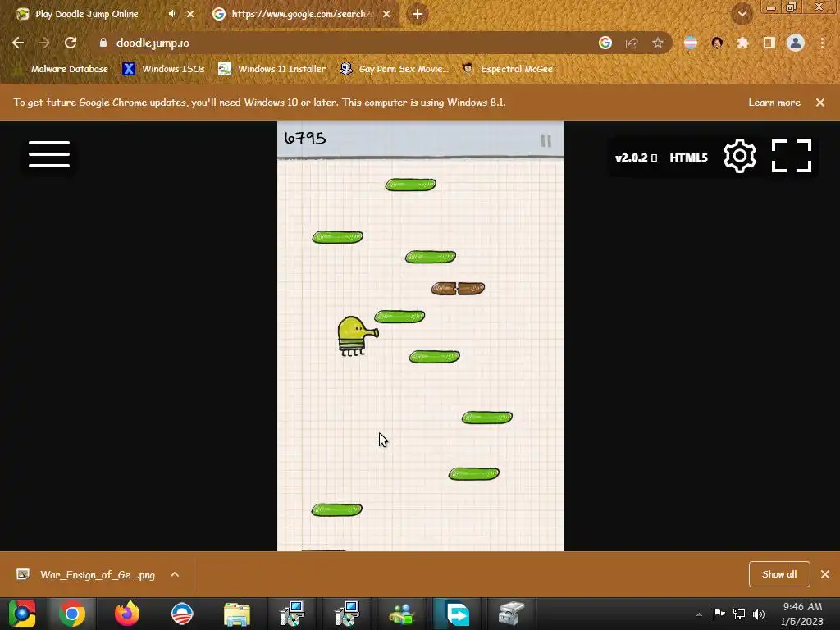Viewport: 840px width, 630px height.
Task: Open the hamburger menu on game page
Action: 48,154
